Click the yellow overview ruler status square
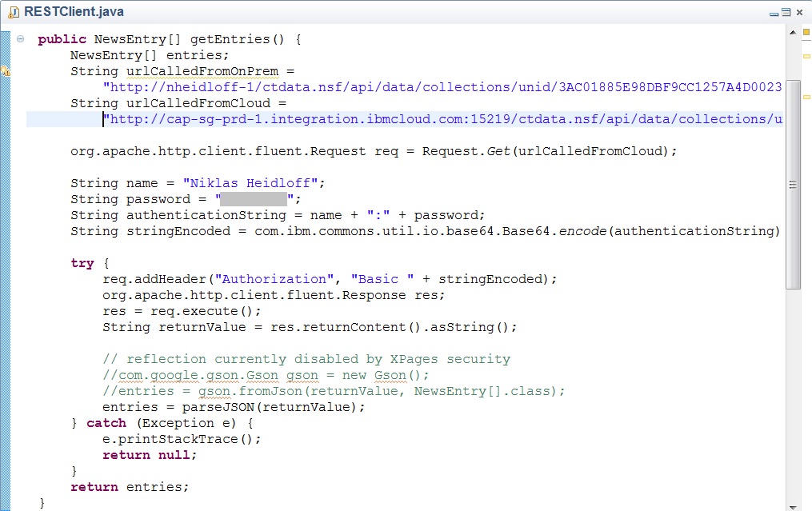This screenshot has width=812, height=511. pyautogui.click(x=806, y=32)
